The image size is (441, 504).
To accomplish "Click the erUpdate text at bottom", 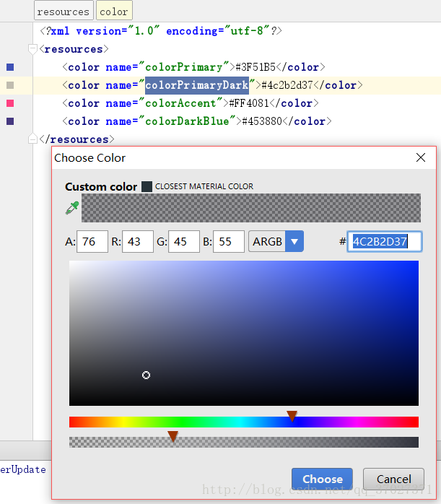I will 23,469.
